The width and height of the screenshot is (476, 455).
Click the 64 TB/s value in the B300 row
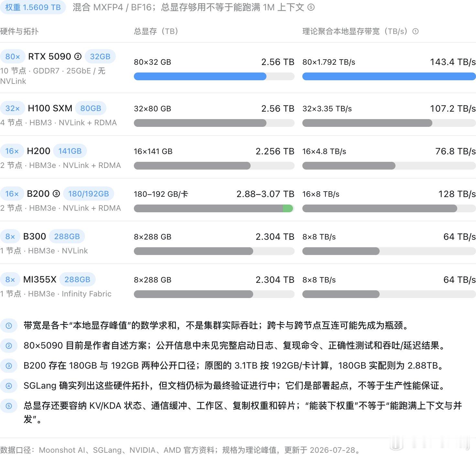click(460, 237)
